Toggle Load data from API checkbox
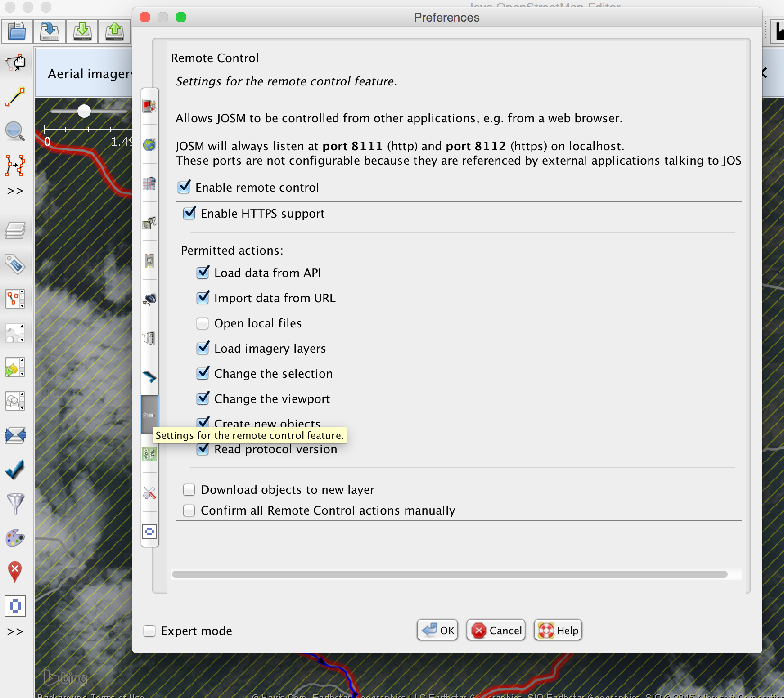The width and height of the screenshot is (784, 698). [x=203, y=273]
